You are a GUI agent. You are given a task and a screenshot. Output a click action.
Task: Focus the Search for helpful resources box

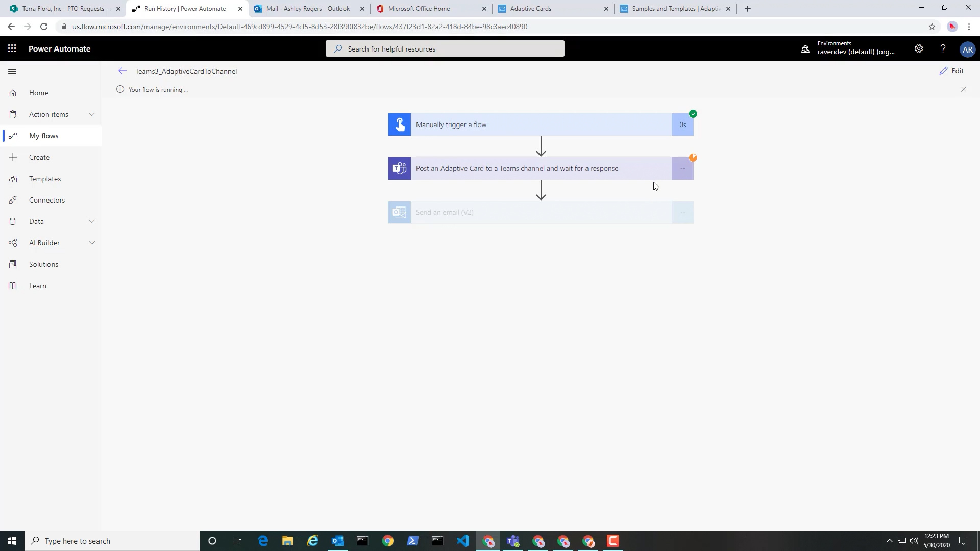pos(445,49)
